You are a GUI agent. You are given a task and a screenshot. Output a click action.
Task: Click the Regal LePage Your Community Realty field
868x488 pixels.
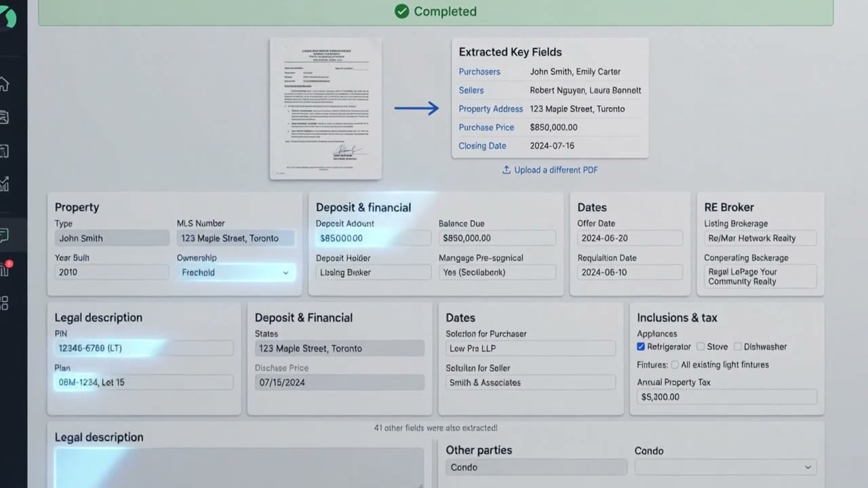pyautogui.click(x=760, y=277)
